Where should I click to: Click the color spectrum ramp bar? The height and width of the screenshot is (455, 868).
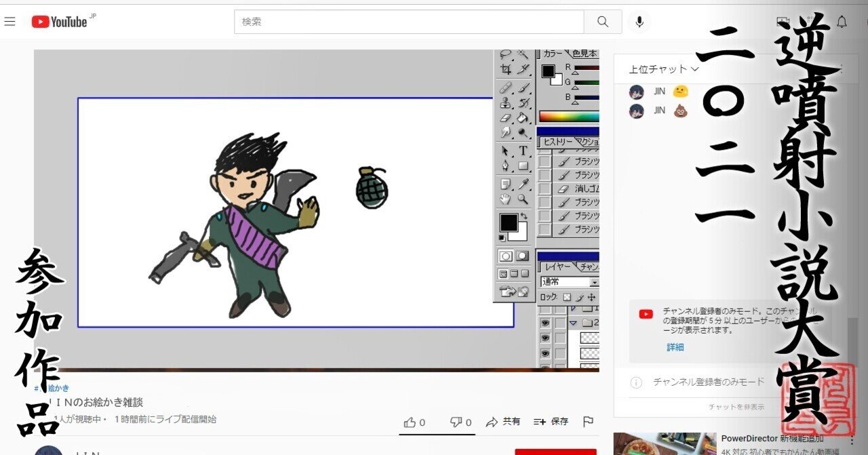569,116
